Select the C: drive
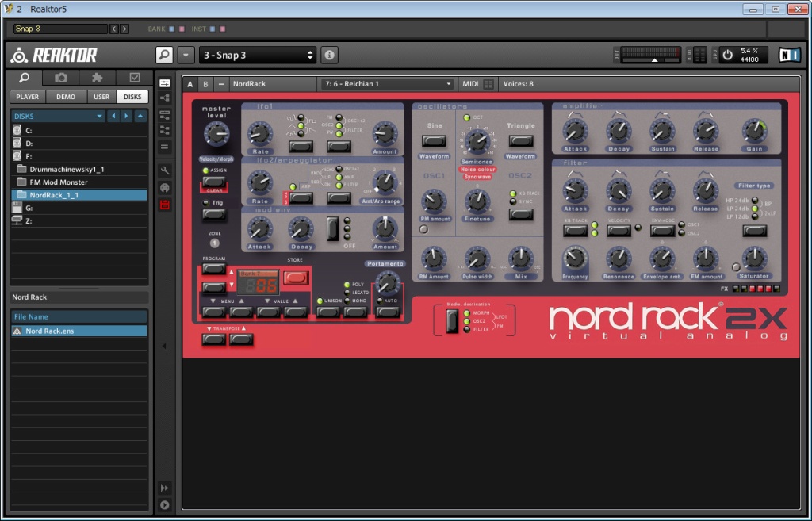Image resolution: width=812 pixels, height=521 pixels. [x=79, y=131]
